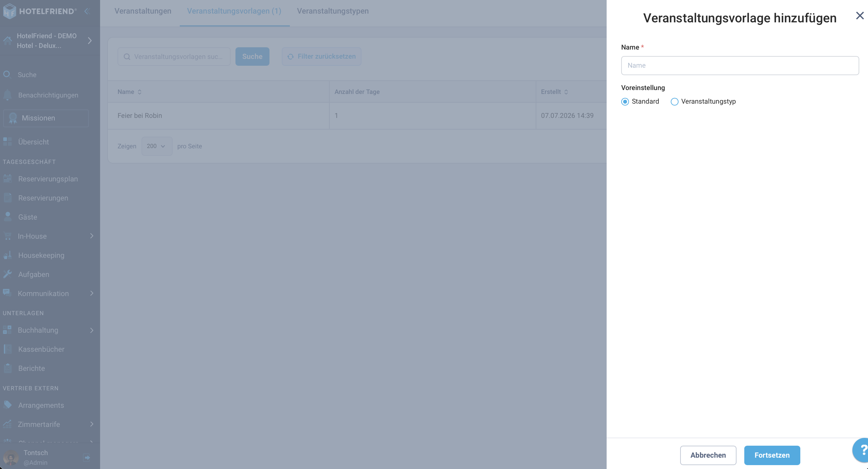Close the Veranstaltungsvorlage hinzufügen panel
The image size is (868, 469).
860,16
